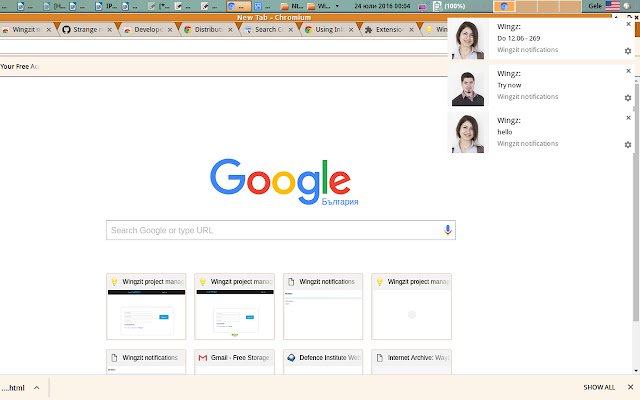640x400 pixels.
Task: Open the 'Do 12.06 - 269' notification text
Action: tap(518, 38)
